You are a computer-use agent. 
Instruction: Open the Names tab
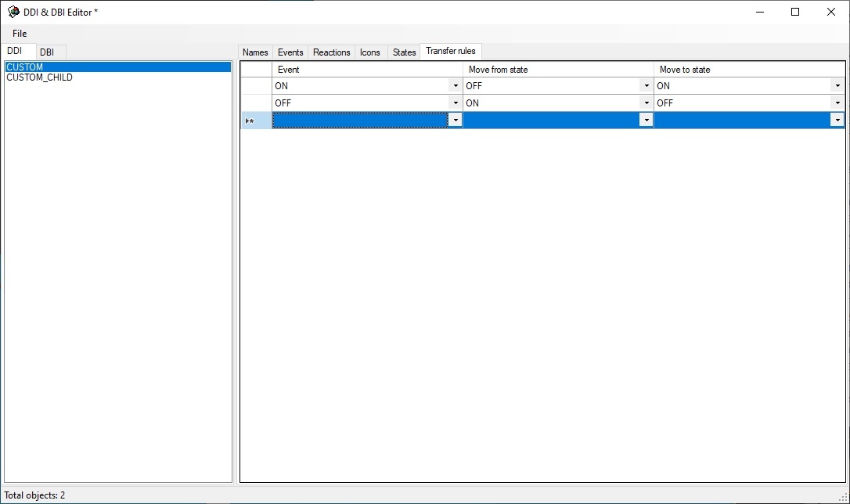255,52
